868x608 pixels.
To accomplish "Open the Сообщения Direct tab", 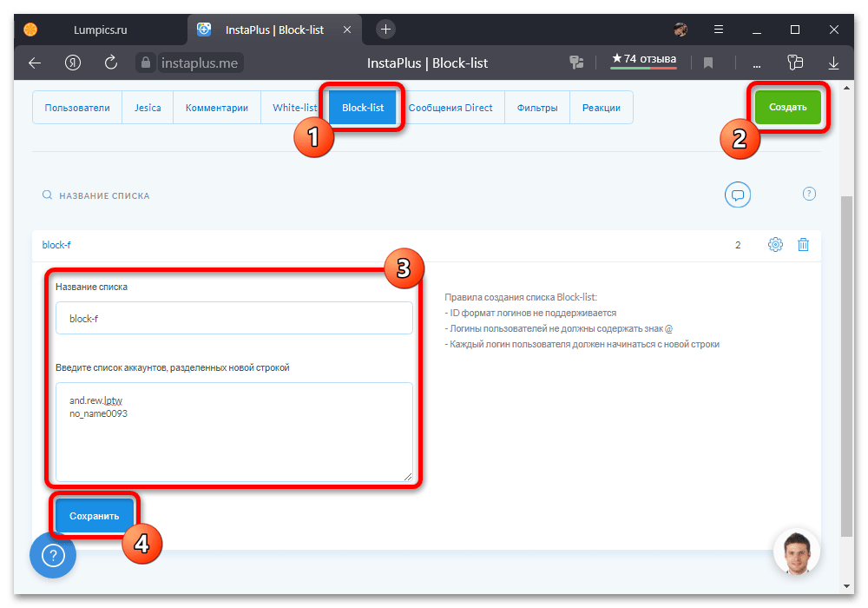I will 450,108.
